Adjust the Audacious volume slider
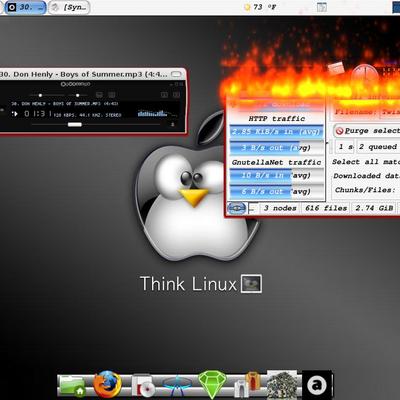400x400 pixels. 40,96
